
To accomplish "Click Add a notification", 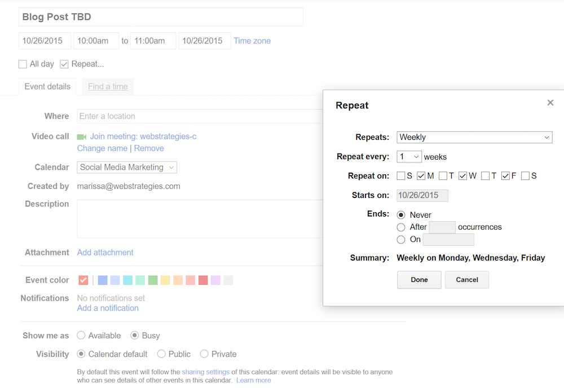I will coord(108,308).
